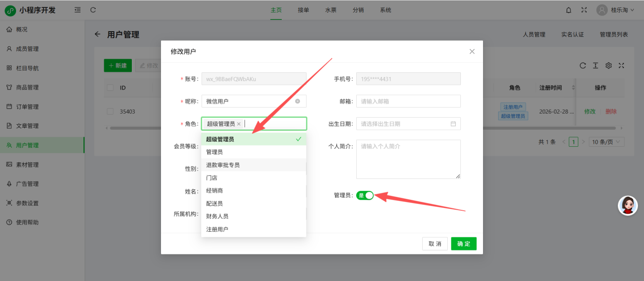Open the 10条/页 page size dropdown
Screen dimensions: 644x281
click(x=608, y=142)
